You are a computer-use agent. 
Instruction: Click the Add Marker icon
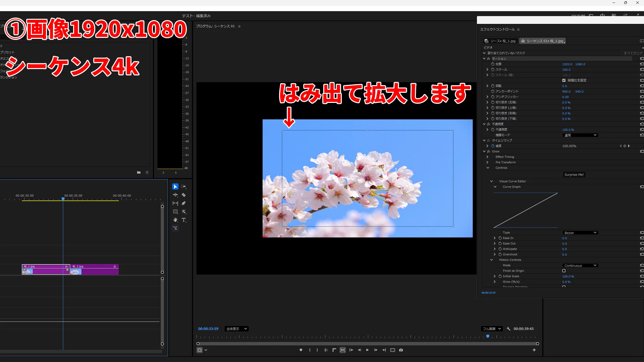(301, 350)
